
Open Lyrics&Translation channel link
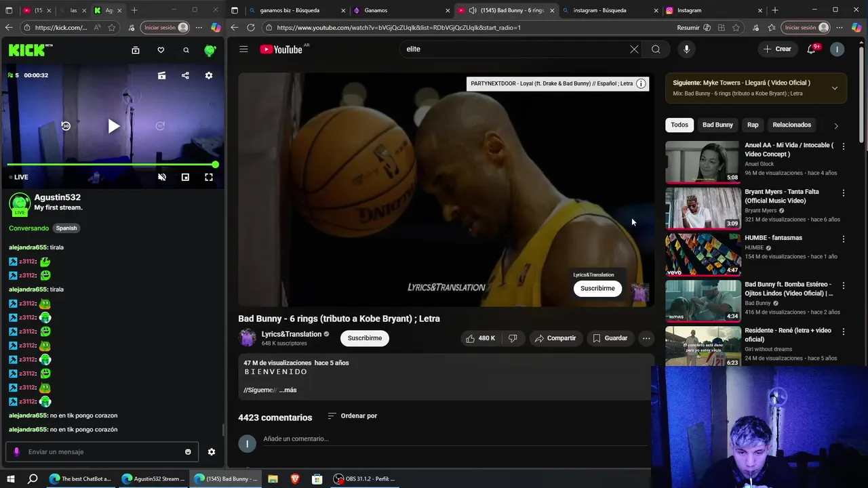point(292,334)
